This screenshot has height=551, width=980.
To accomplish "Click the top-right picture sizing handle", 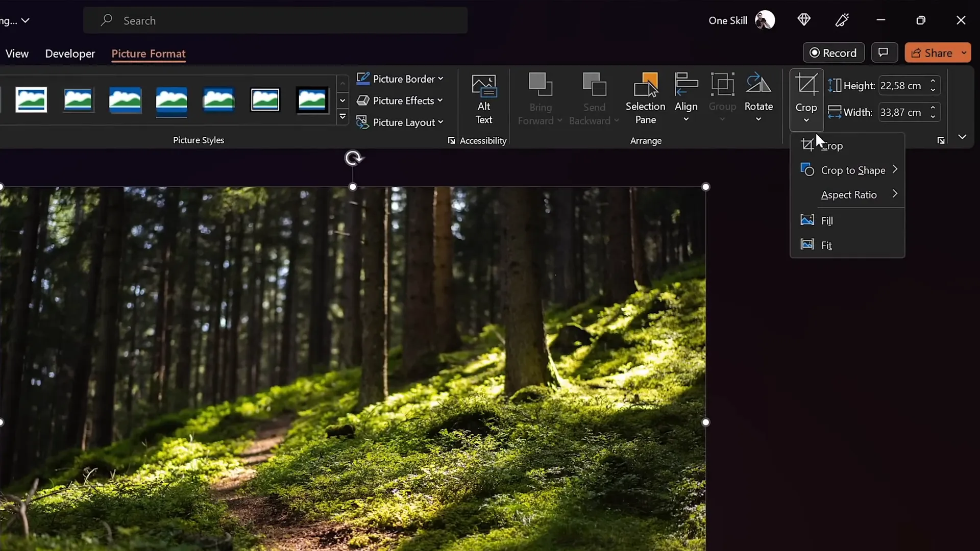I will click(x=706, y=187).
